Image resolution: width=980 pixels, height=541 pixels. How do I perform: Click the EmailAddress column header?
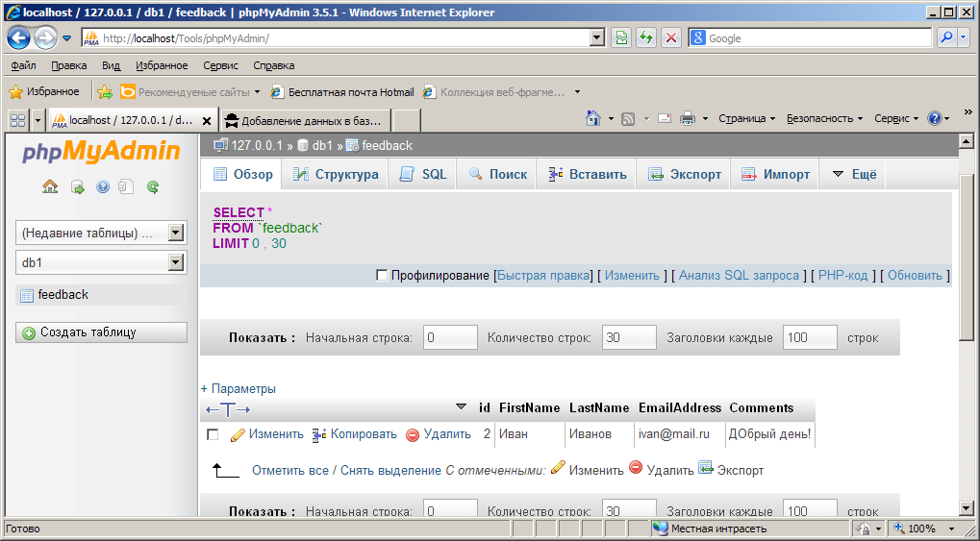tap(679, 408)
